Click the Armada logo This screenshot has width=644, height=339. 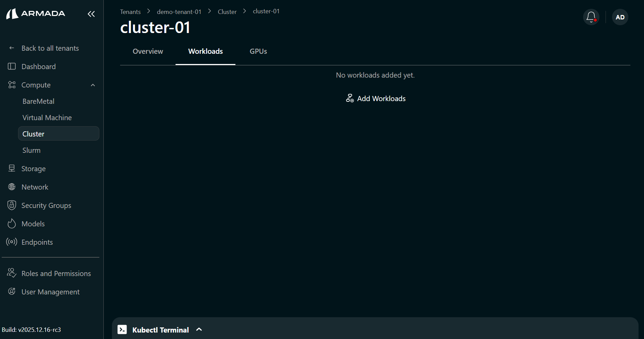point(36,14)
